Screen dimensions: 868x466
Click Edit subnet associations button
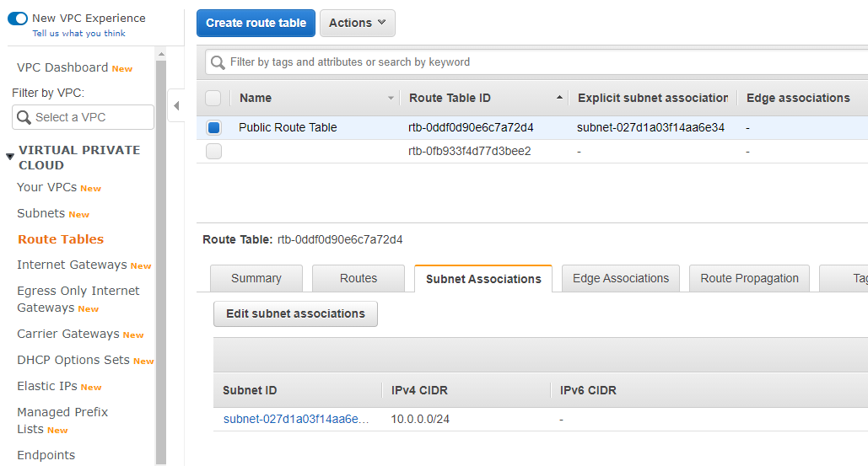[295, 314]
